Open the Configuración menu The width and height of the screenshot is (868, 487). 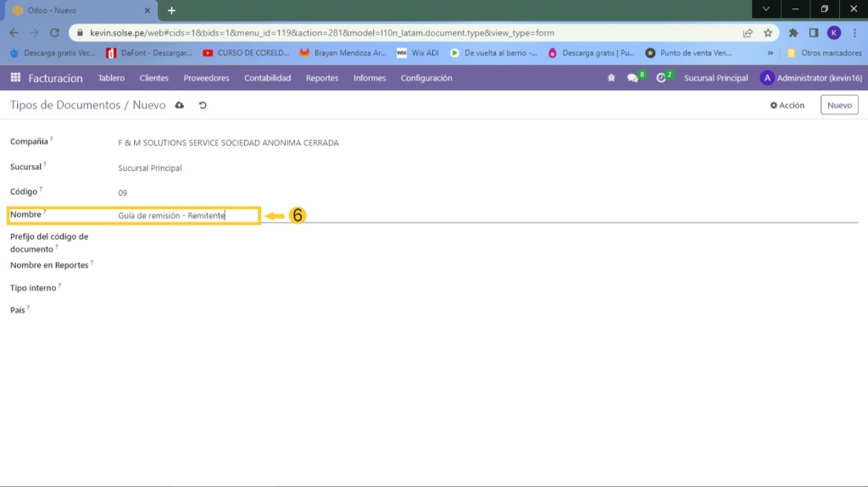click(426, 78)
